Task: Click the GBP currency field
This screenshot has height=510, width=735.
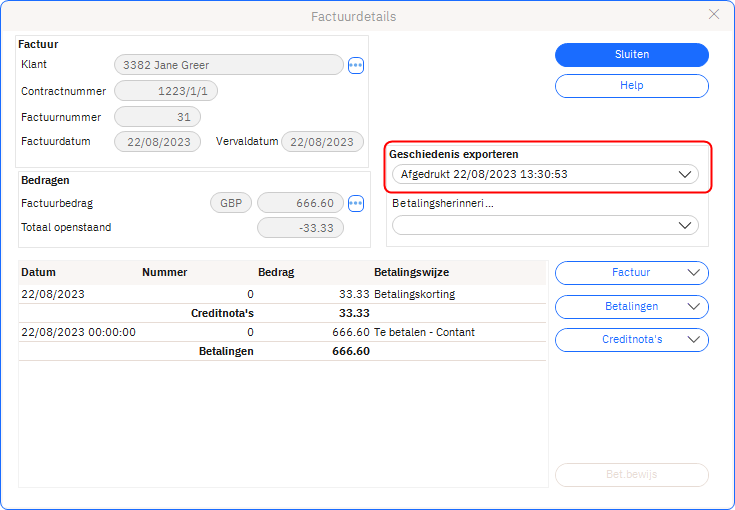Action: click(230, 203)
